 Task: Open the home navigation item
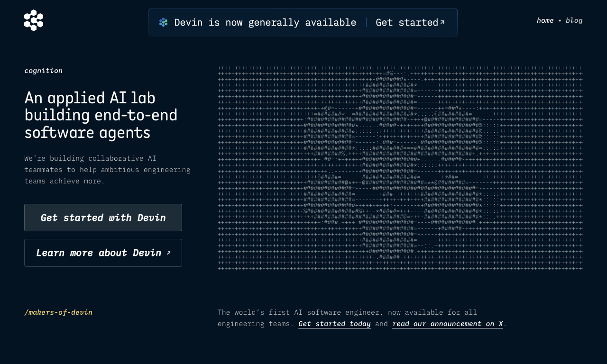(545, 20)
